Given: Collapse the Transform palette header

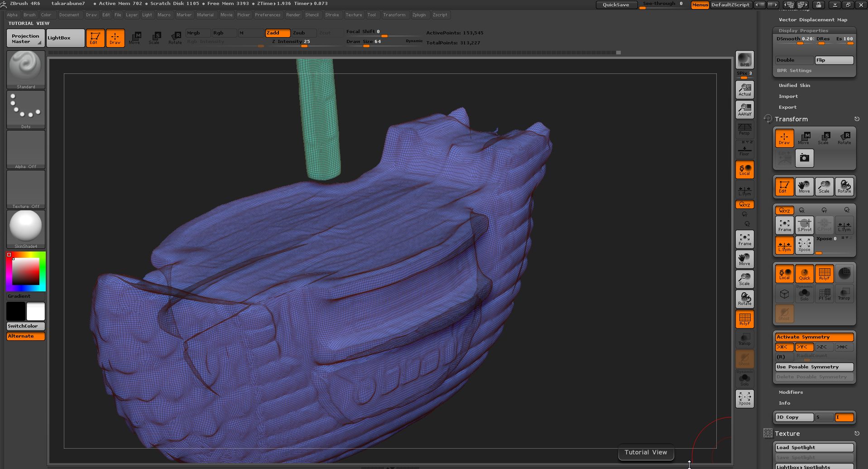Looking at the screenshot, I should (x=791, y=119).
